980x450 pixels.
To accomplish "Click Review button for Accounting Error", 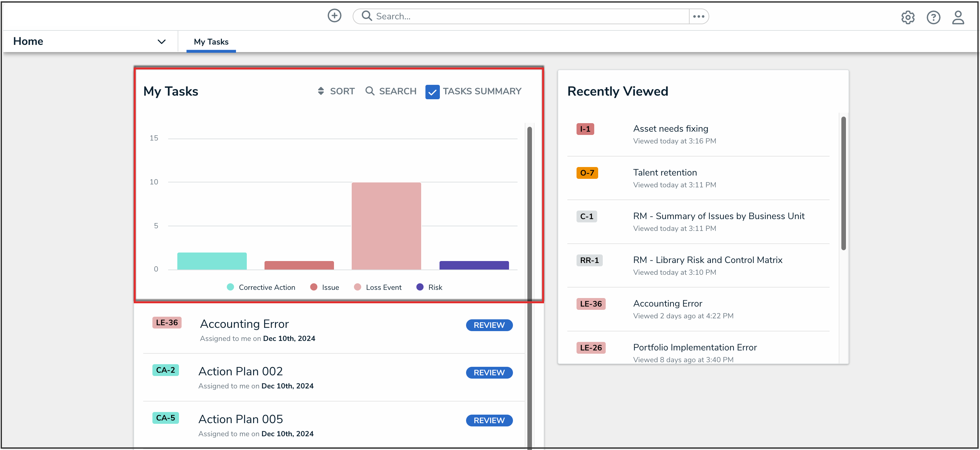I will coord(489,325).
